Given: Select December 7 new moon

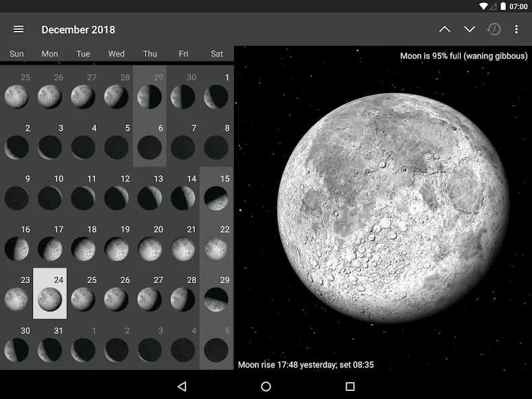Looking at the screenshot, I should pos(183,142).
